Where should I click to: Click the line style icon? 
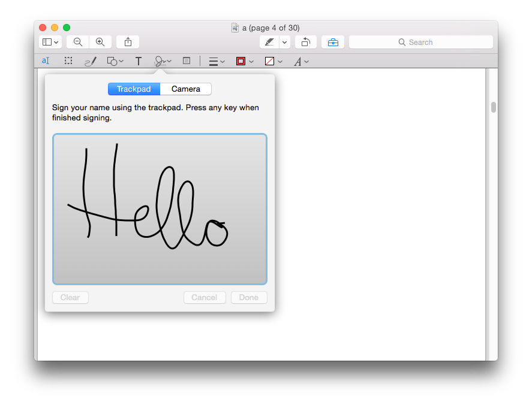(214, 62)
